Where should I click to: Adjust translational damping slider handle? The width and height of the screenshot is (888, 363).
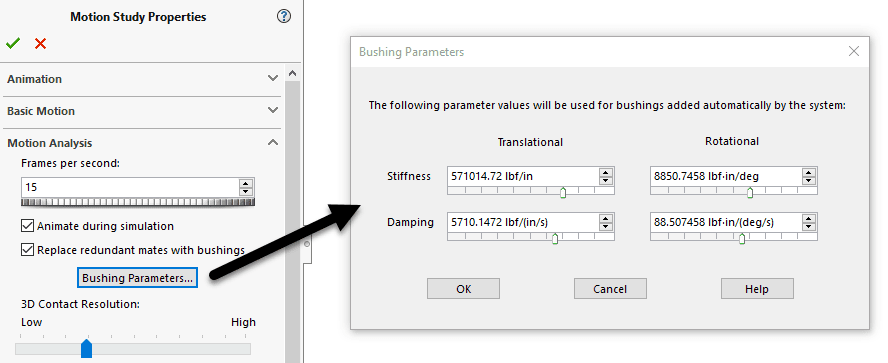pos(555,239)
